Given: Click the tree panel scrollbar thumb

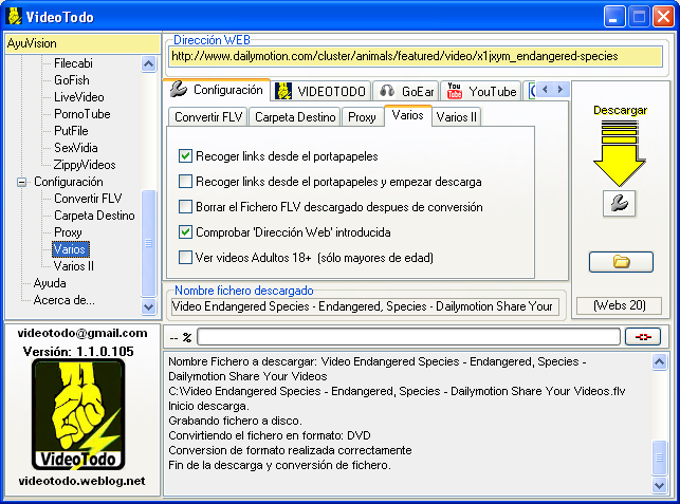Looking at the screenshot, I should coord(148,243).
